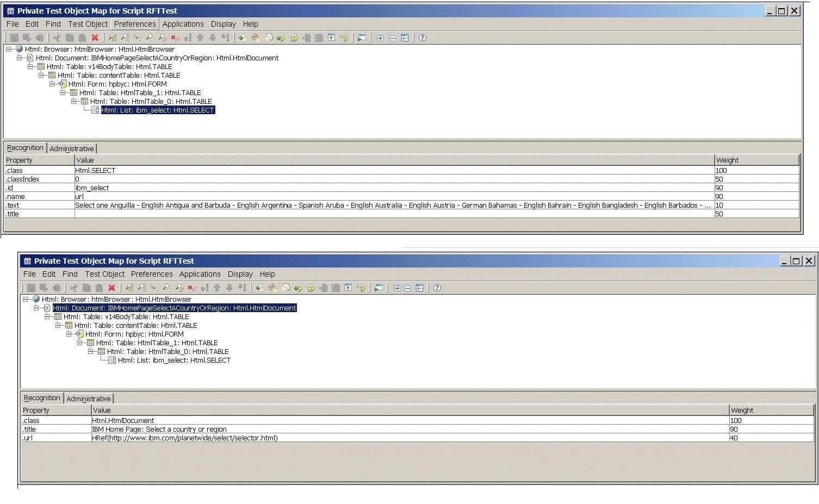
Task: Click the .id value field ibm_select
Action: pos(92,188)
